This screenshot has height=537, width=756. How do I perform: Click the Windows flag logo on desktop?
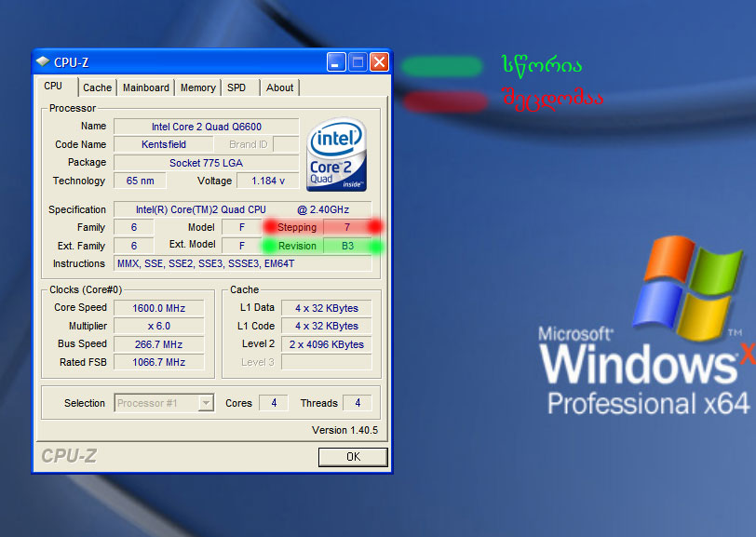pos(686,287)
